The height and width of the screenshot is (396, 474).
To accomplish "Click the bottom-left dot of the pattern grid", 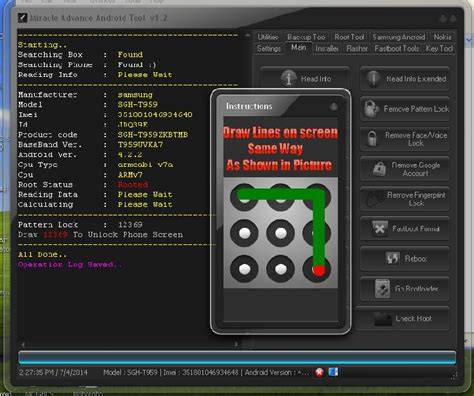I will [x=244, y=269].
